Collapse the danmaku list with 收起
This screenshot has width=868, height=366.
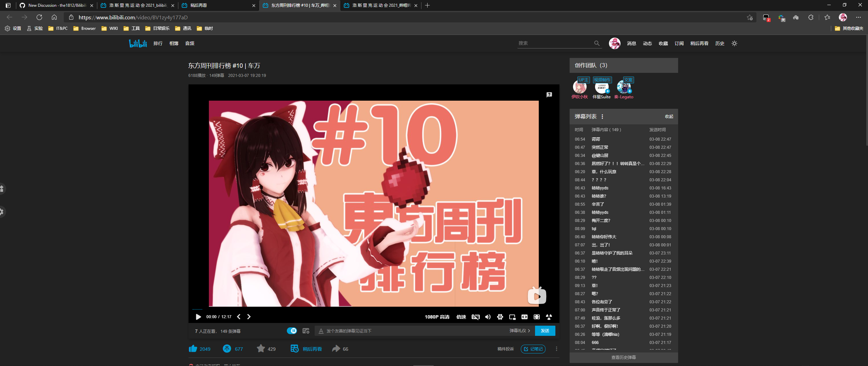coord(669,117)
